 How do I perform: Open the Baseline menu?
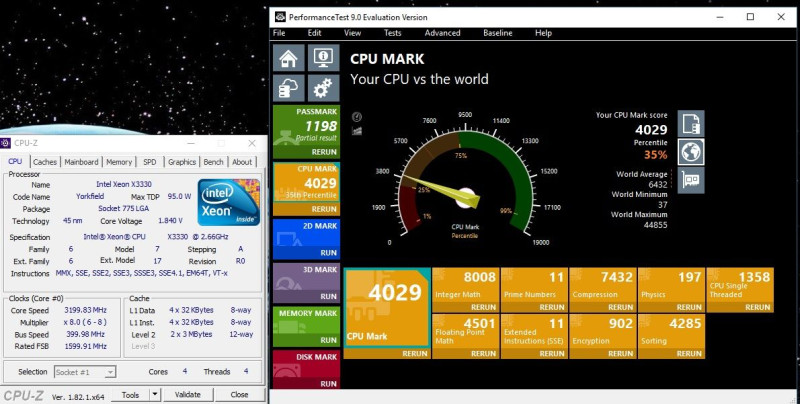497,33
